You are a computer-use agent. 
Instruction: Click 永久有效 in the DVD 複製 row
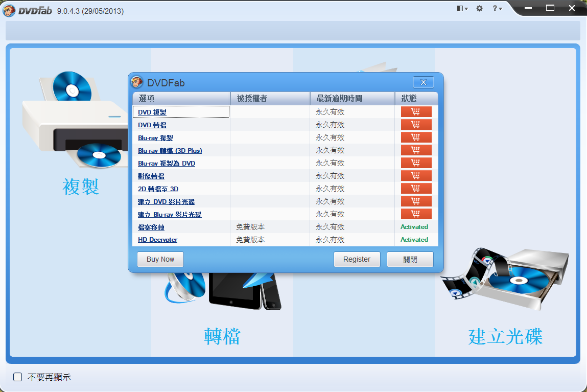(330, 112)
